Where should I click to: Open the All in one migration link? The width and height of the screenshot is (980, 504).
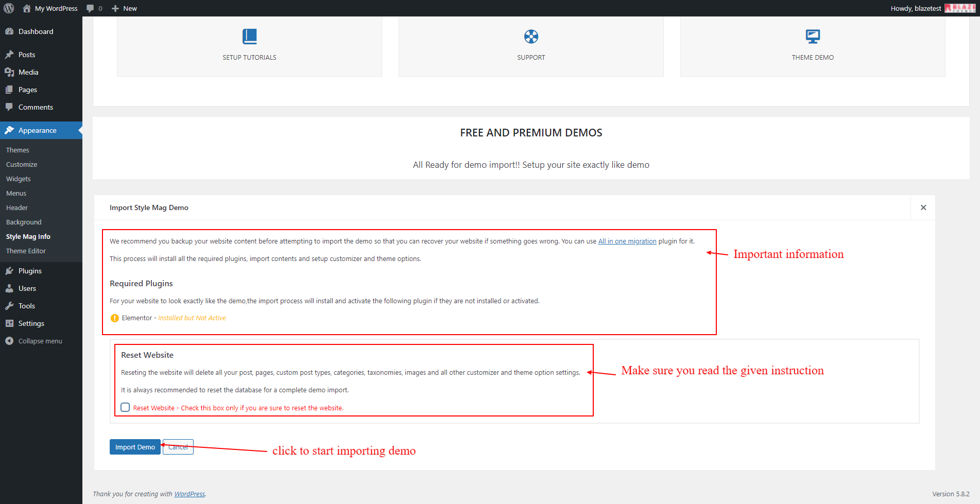pos(627,241)
